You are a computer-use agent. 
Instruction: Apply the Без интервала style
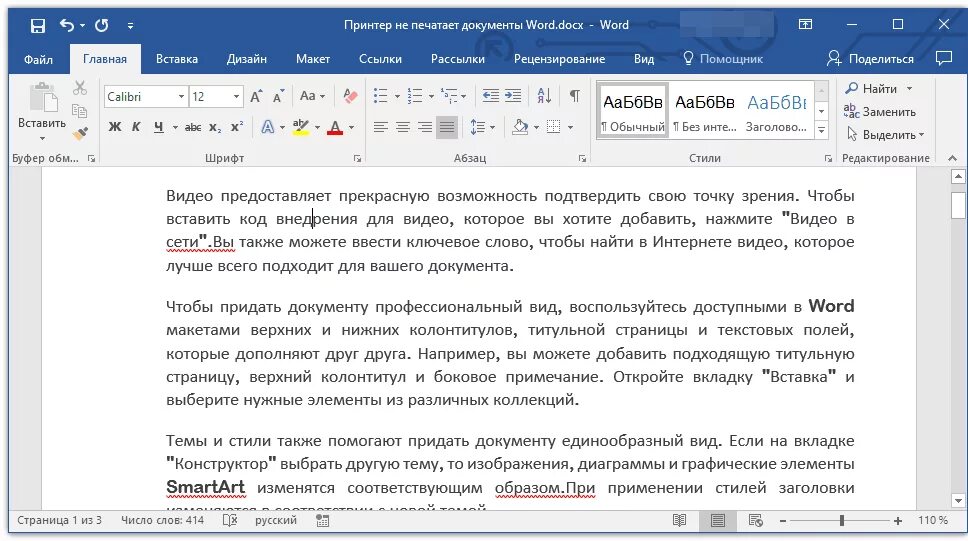coord(704,111)
